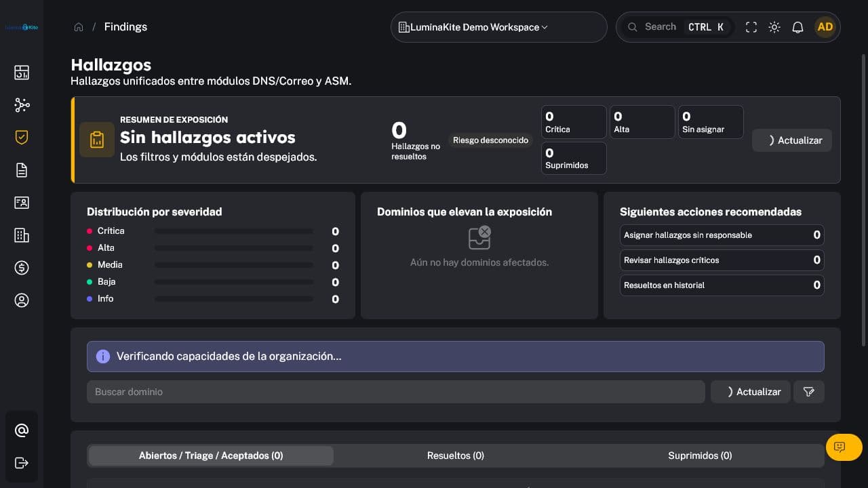Toggle the light/dark theme sun icon

pos(774,27)
